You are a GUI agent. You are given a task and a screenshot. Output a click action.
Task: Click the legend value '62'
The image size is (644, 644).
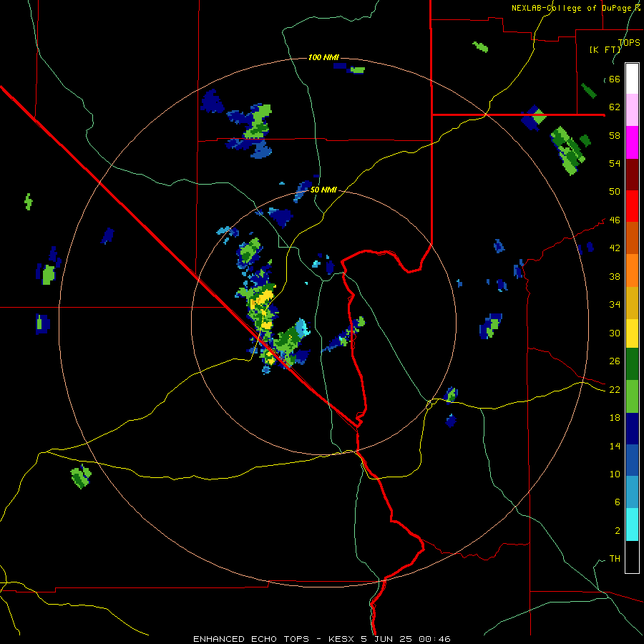615,107
